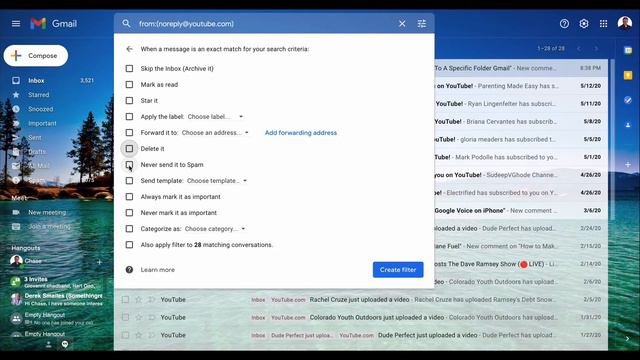Open the Choose template dropdown
Image resolution: width=640 pixels, height=360 pixels.
pyautogui.click(x=217, y=181)
